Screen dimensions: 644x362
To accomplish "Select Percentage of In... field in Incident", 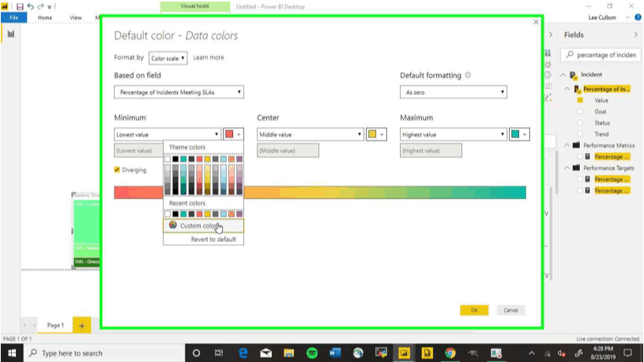I will click(x=607, y=89).
